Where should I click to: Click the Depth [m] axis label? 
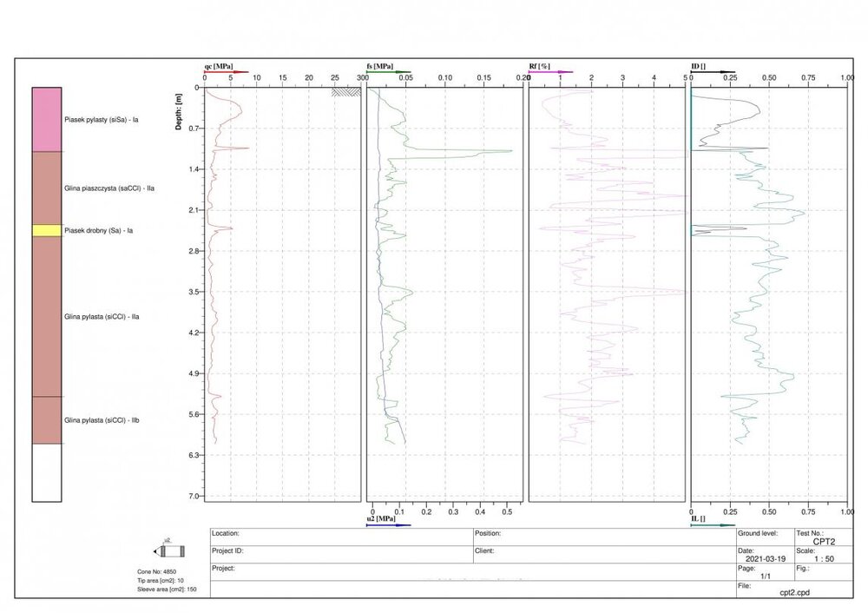tap(179, 113)
